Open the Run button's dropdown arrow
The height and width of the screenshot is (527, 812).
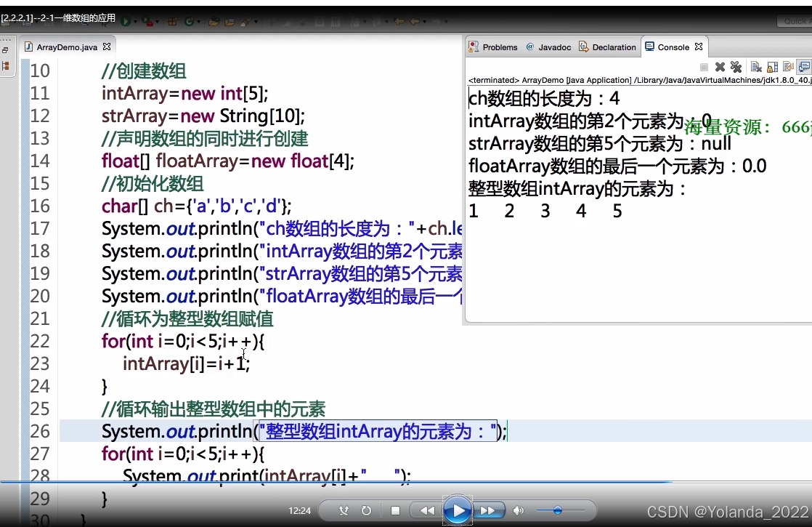point(135,21)
